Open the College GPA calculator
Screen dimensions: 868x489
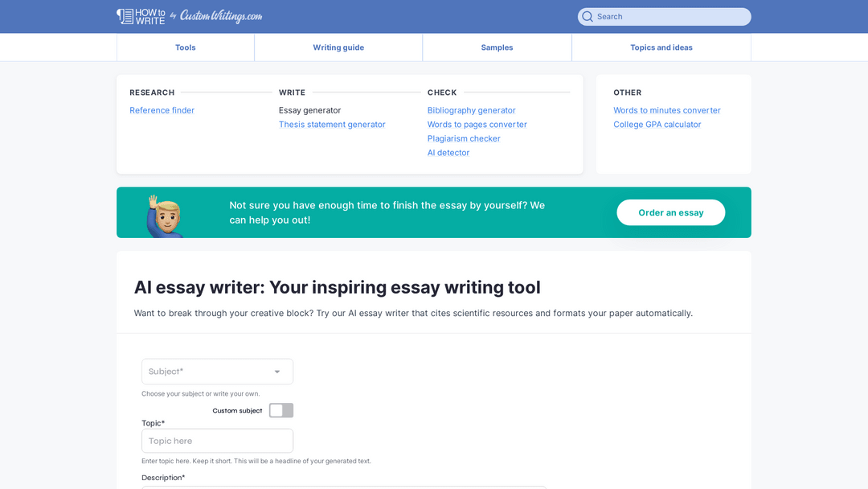[657, 125]
